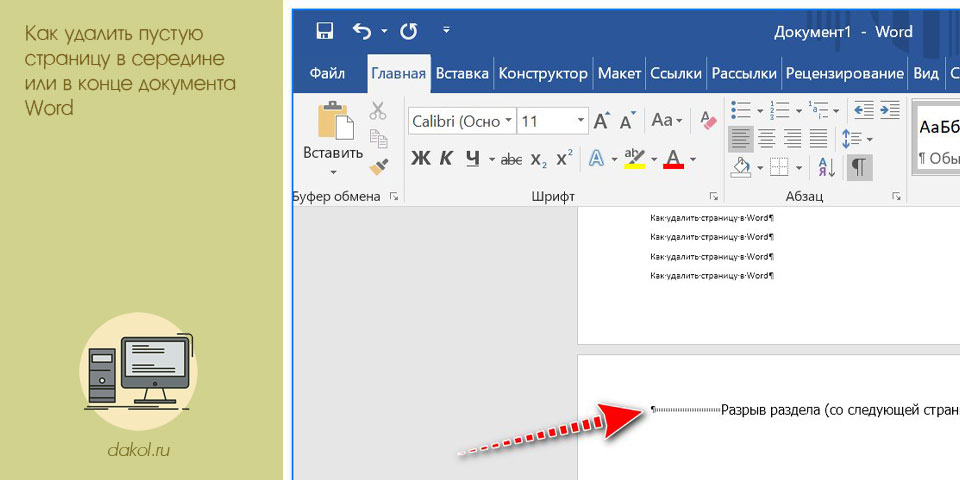Click the Shading paint bucket icon

pyautogui.click(x=741, y=167)
